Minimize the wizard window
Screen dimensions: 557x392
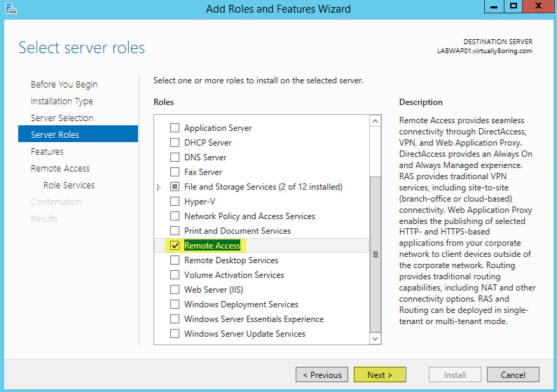click(494, 6)
